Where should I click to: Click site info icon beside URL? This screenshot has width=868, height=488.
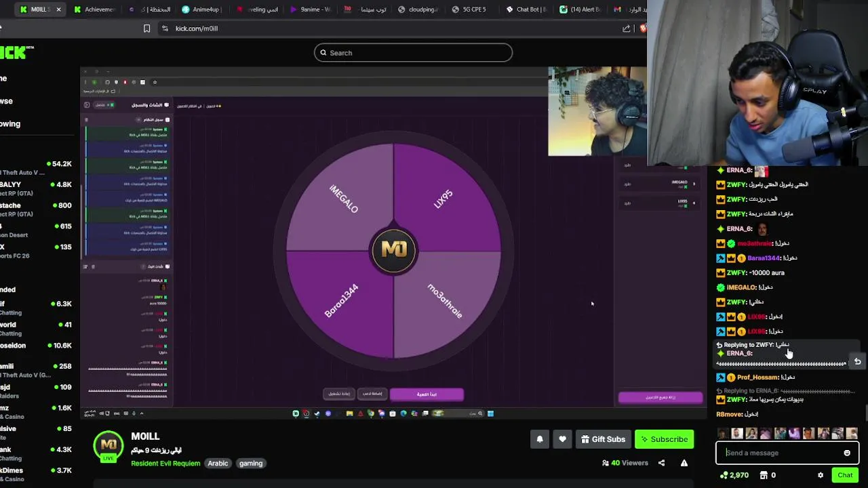click(x=165, y=28)
